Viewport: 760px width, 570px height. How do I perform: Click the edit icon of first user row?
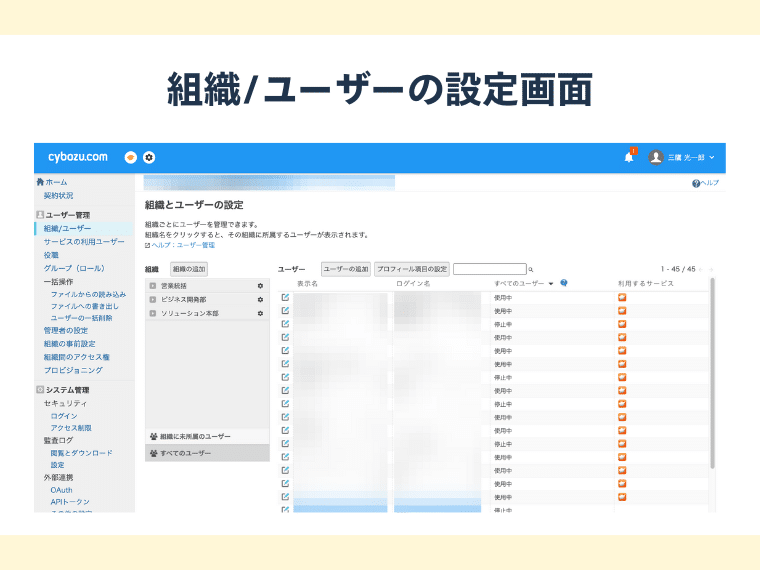tap(285, 297)
